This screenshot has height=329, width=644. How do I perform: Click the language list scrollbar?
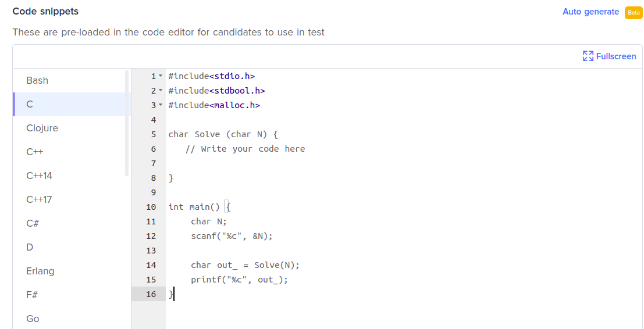pyautogui.click(x=127, y=123)
